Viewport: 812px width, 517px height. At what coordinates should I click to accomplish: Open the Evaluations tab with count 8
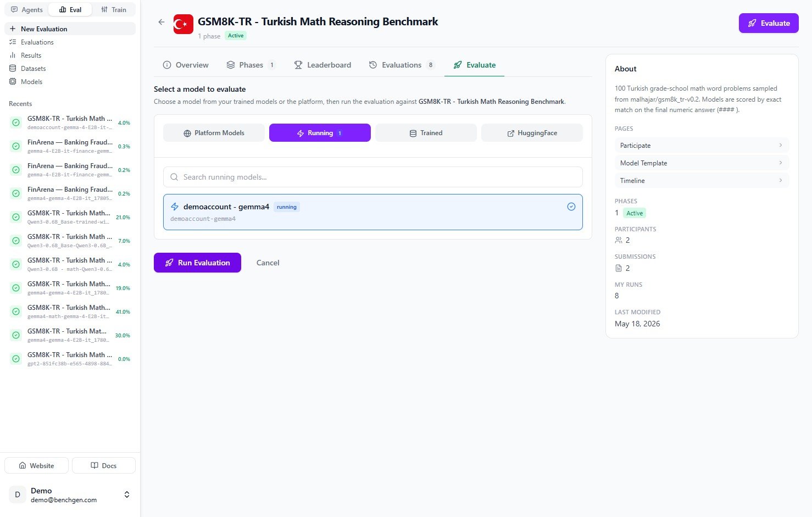(x=402, y=65)
